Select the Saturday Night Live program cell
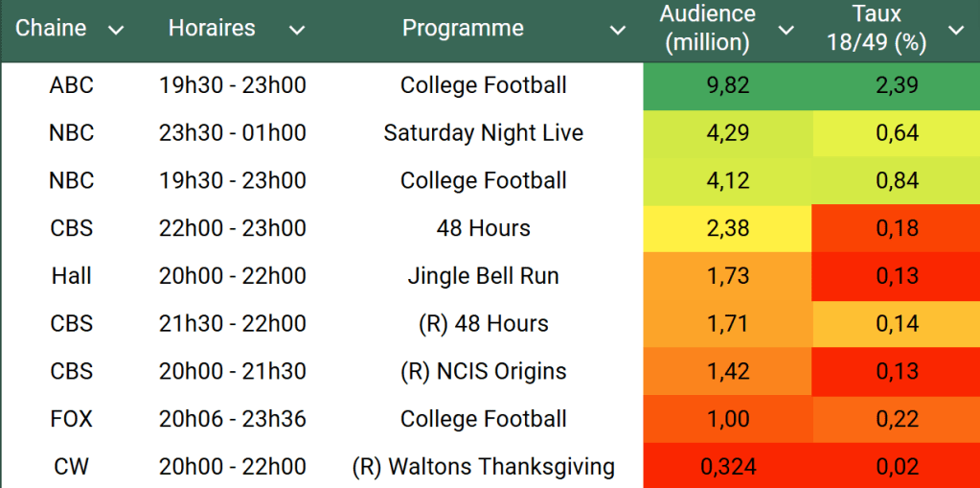The width and height of the screenshot is (980, 488). point(483,133)
